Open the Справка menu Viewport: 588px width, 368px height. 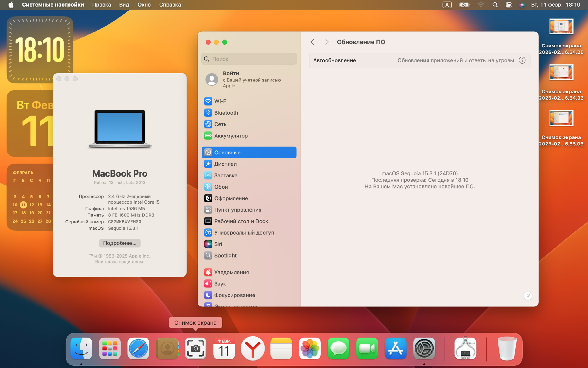tap(170, 5)
